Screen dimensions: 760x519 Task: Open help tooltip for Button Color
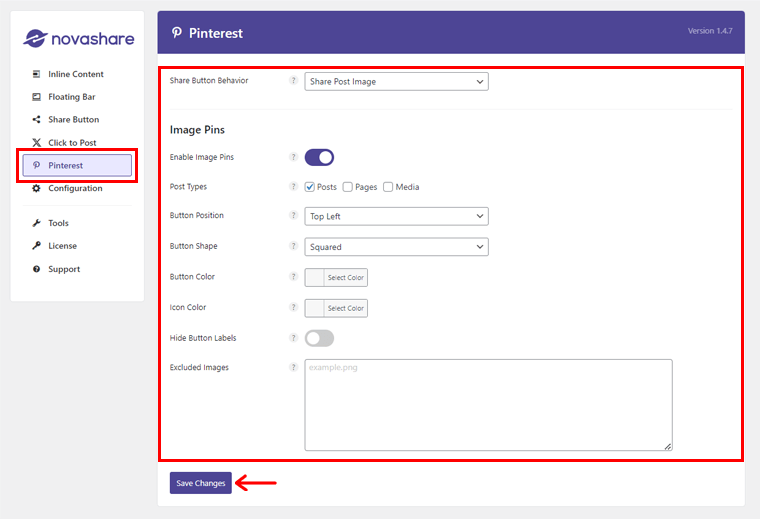click(x=293, y=276)
